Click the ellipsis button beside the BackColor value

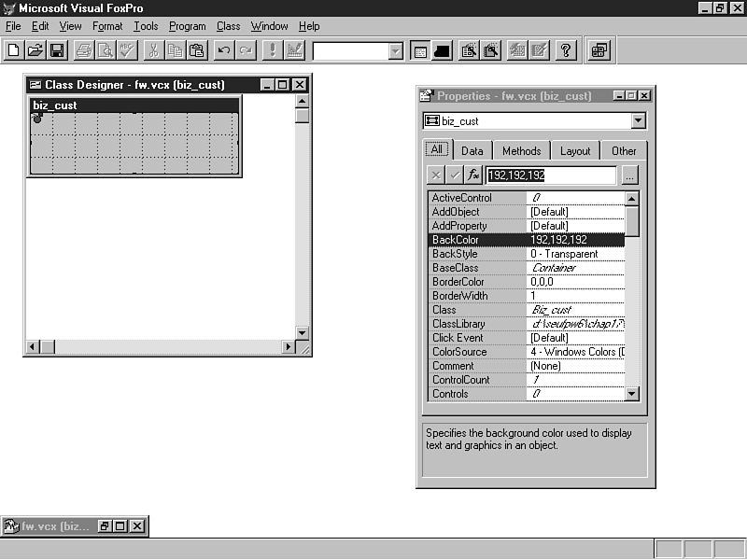629,175
